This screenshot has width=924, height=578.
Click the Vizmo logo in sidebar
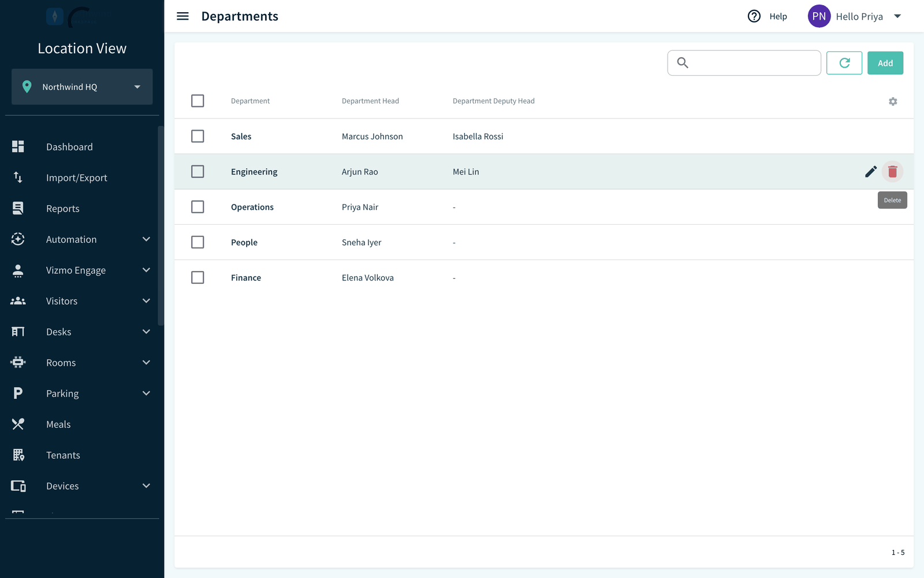click(x=69, y=17)
